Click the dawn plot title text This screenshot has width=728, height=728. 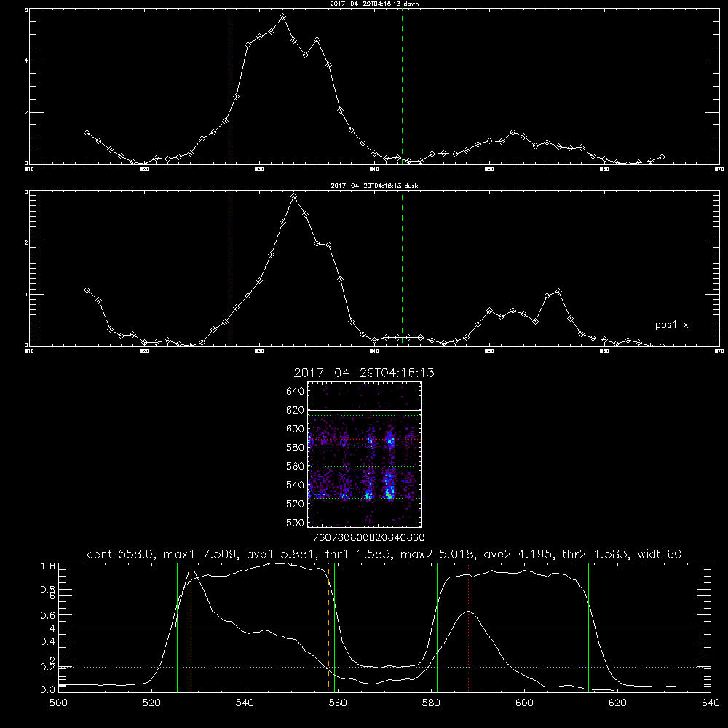(x=374, y=4)
